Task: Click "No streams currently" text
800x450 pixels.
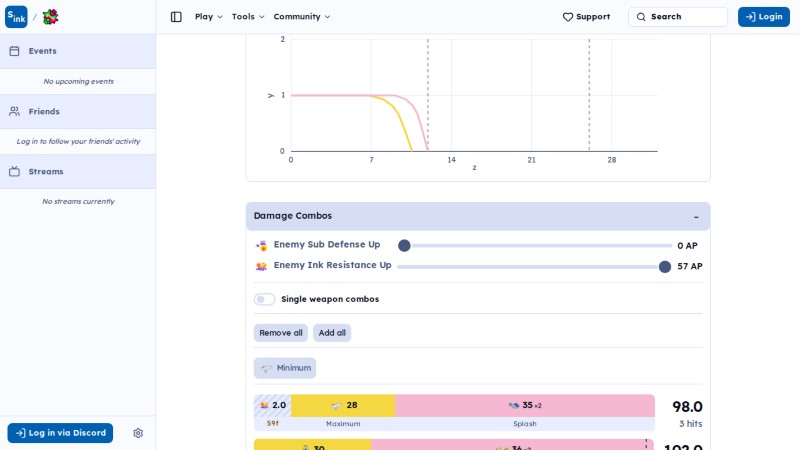Action: tap(78, 202)
